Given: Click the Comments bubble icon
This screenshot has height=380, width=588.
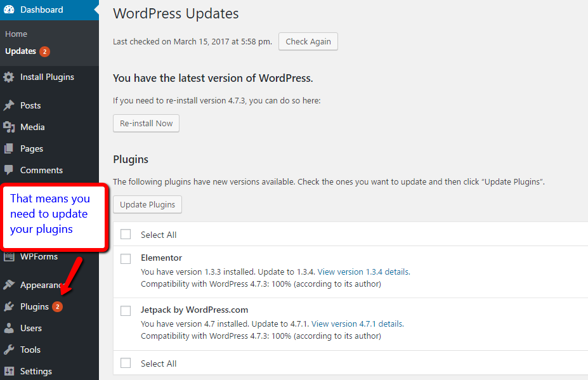Looking at the screenshot, I should [x=9, y=170].
